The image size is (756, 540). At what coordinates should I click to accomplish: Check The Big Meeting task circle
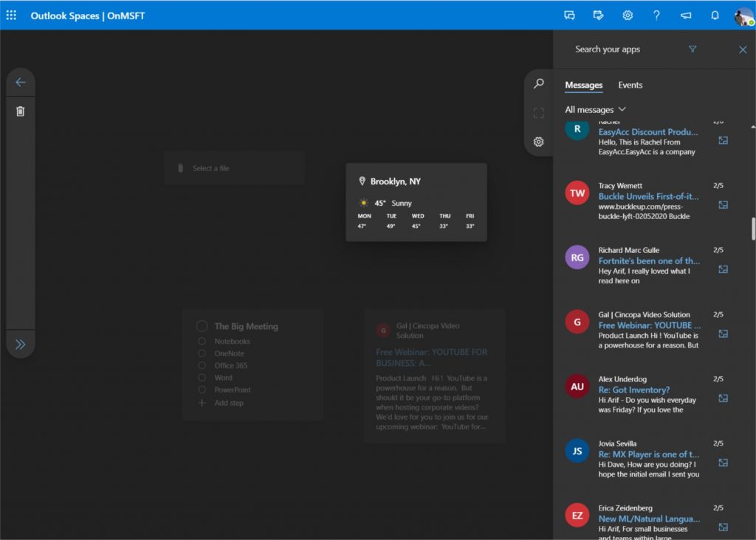click(x=202, y=326)
